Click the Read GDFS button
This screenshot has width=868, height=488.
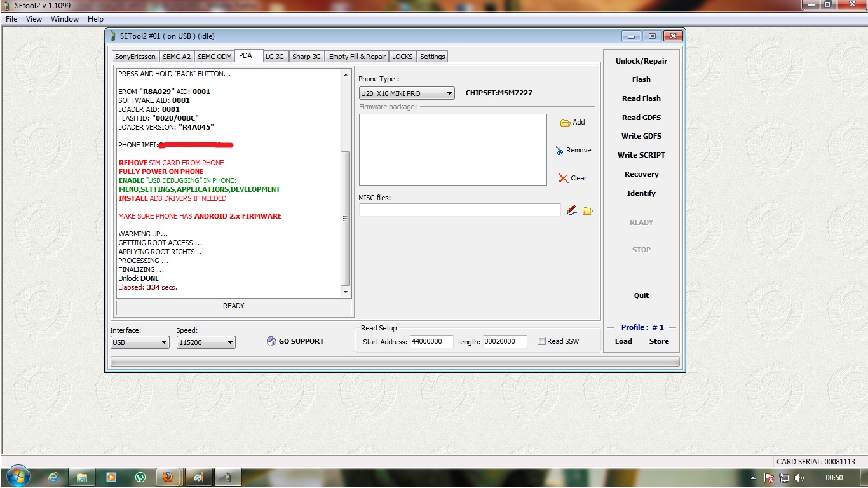point(641,118)
